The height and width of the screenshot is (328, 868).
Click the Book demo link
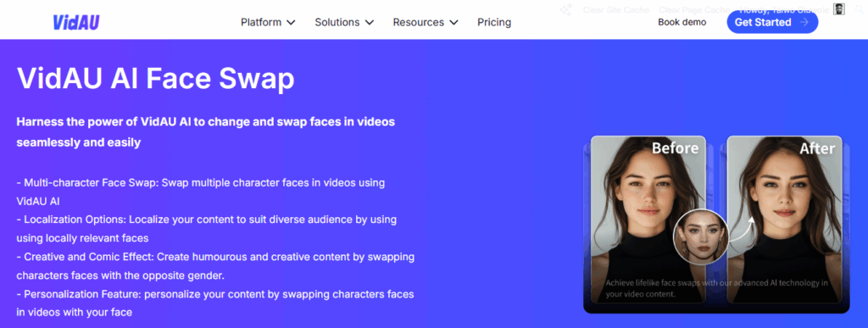682,22
